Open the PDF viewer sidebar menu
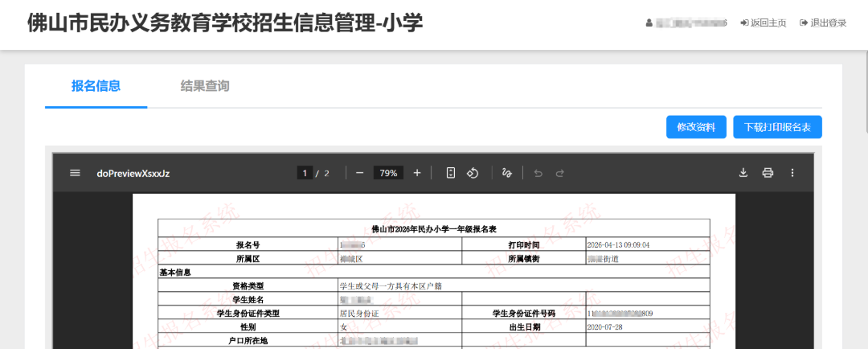 [75, 173]
